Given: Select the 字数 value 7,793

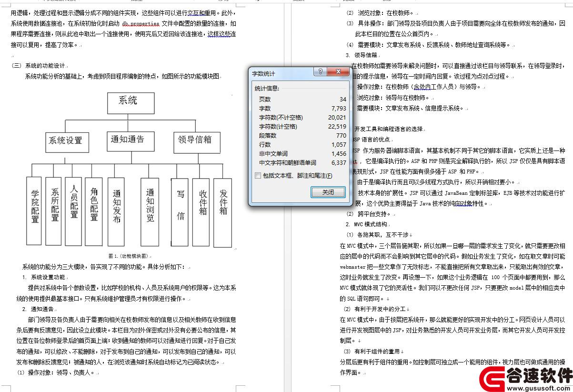Looking at the screenshot, I should click(339, 108).
